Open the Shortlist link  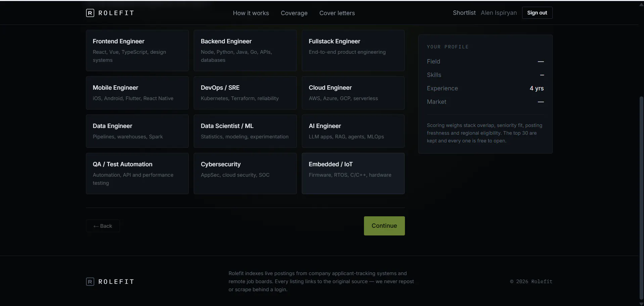click(x=464, y=13)
